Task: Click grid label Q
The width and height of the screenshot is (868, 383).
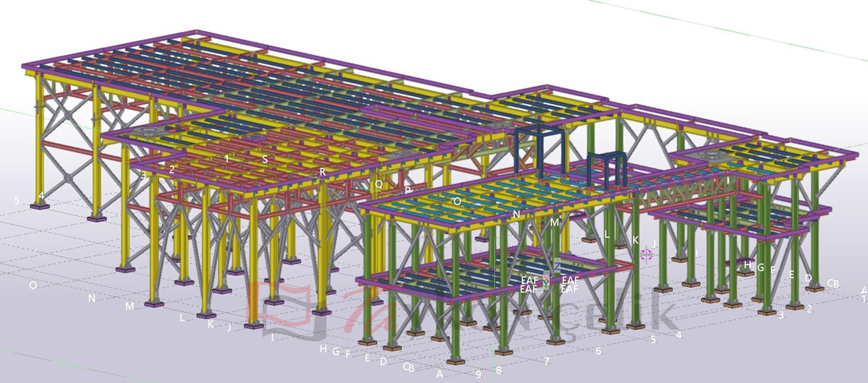Action: pos(378,184)
